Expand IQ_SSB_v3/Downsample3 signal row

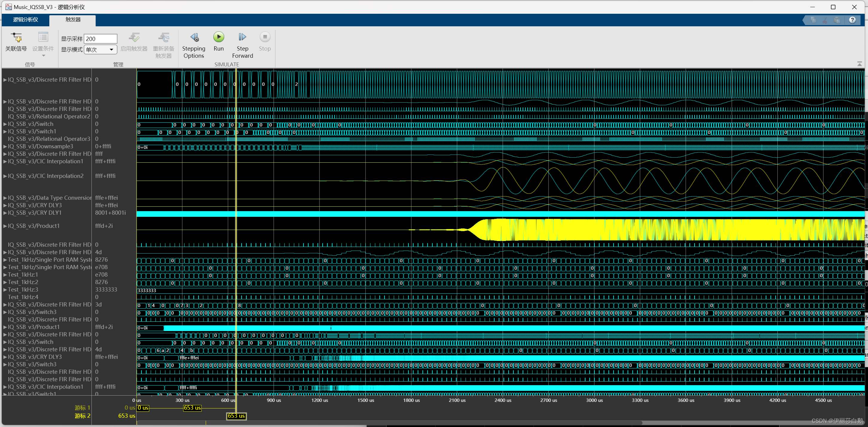tap(5, 145)
